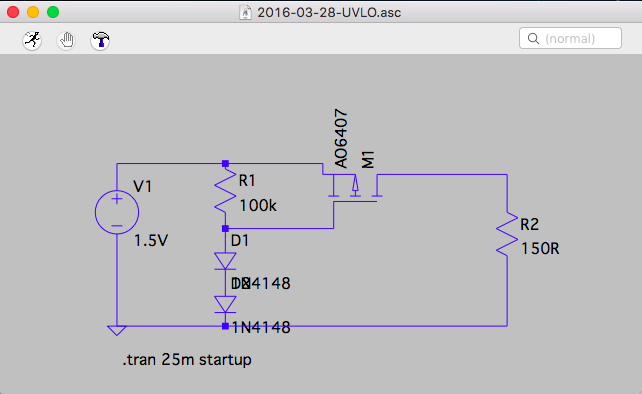Click the .tran 25m startup directive
This screenshot has height=394, width=642.
[187, 360]
